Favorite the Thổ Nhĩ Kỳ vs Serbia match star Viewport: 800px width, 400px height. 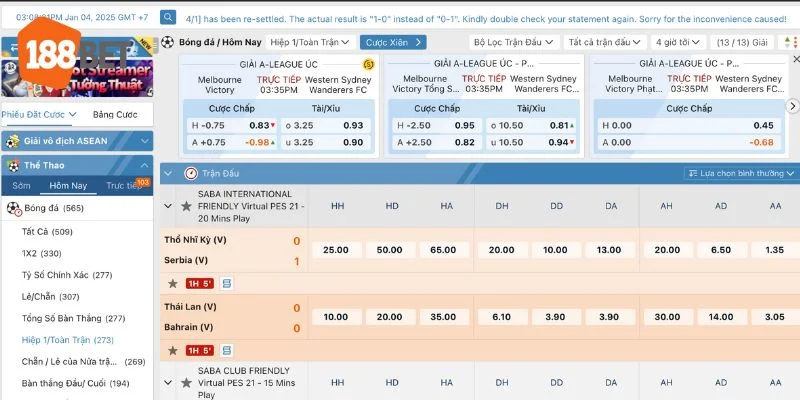173,283
